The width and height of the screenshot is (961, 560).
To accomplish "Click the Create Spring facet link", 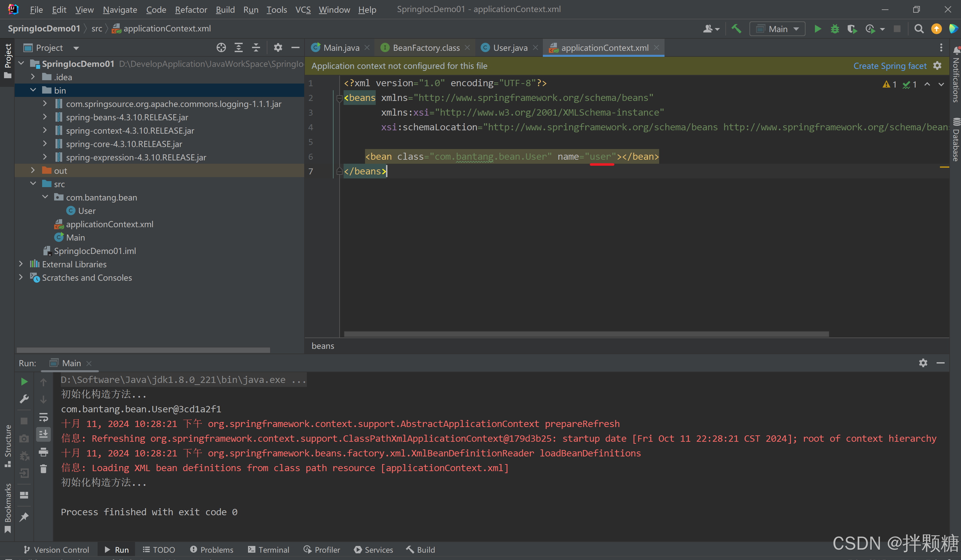I will point(889,66).
